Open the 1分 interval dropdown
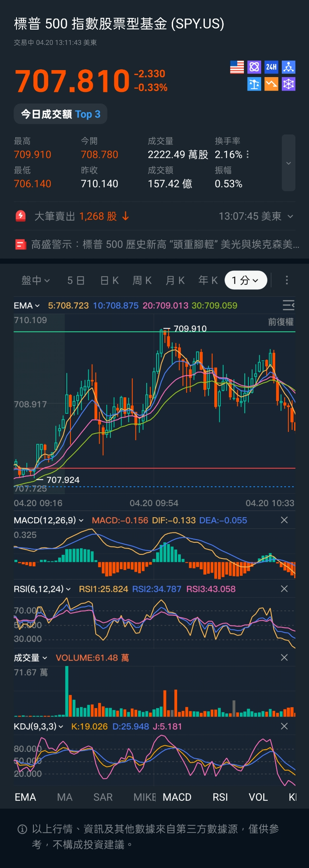The height and width of the screenshot is (868, 309). coord(246,280)
